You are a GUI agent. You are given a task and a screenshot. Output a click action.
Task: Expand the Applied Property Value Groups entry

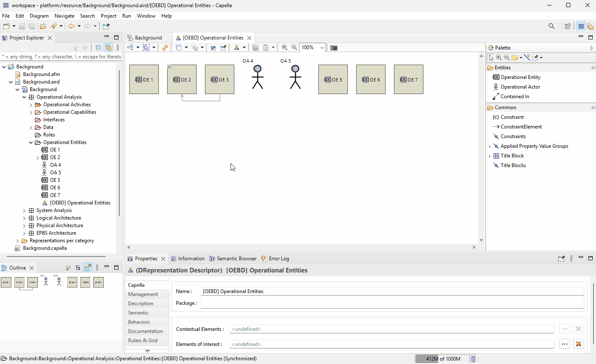coord(490,146)
